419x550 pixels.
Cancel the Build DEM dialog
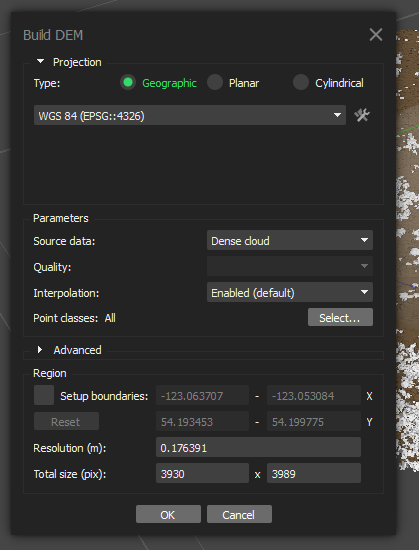click(239, 514)
